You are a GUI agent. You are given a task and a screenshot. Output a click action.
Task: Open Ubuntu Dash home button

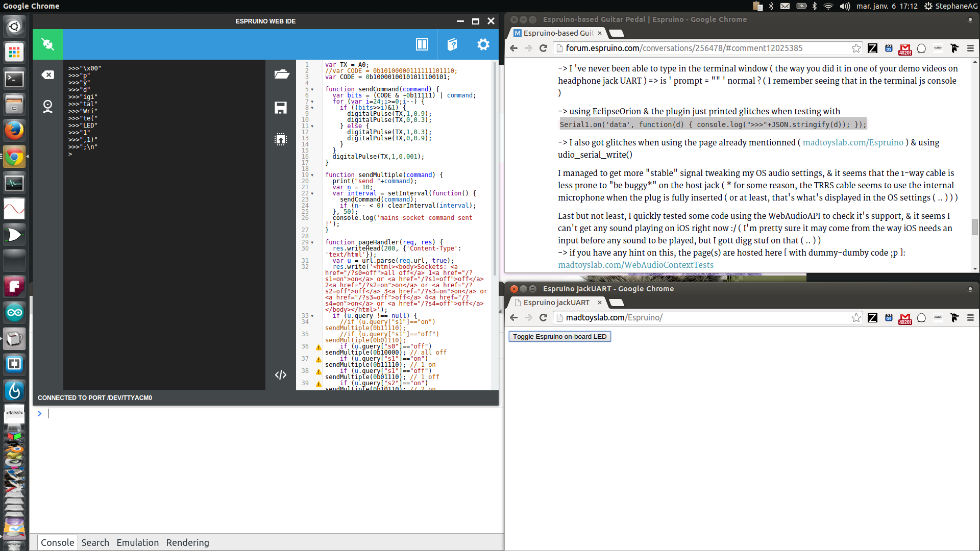(14, 26)
